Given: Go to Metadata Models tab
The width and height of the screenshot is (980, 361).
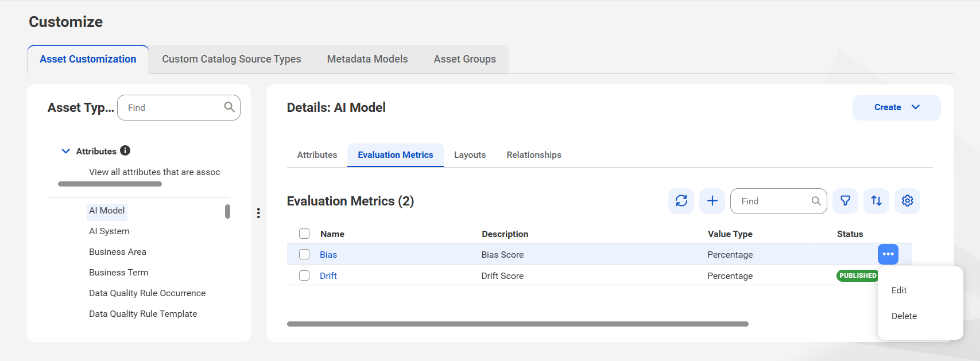Looking at the screenshot, I should (x=367, y=59).
